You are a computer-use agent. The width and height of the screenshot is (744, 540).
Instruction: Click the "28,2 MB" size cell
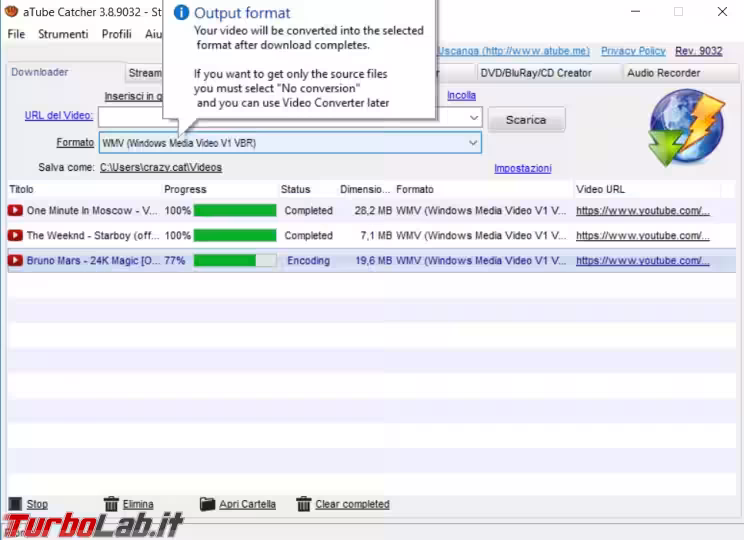point(373,211)
